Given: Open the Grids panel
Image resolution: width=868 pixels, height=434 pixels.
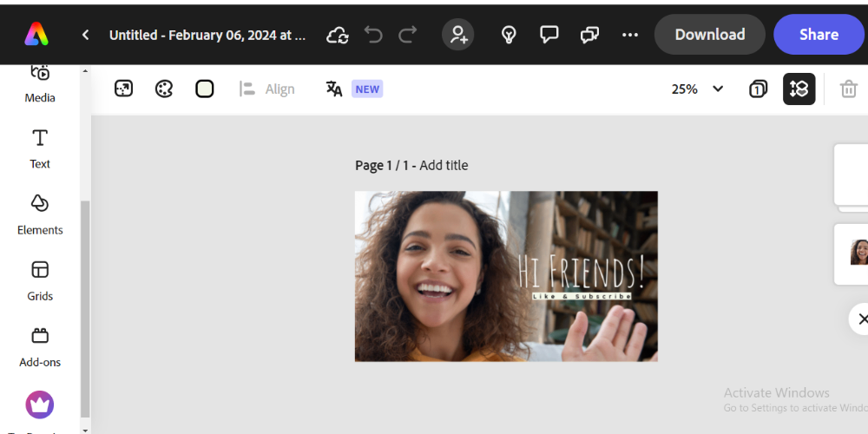Looking at the screenshot, I should point(40,280).
